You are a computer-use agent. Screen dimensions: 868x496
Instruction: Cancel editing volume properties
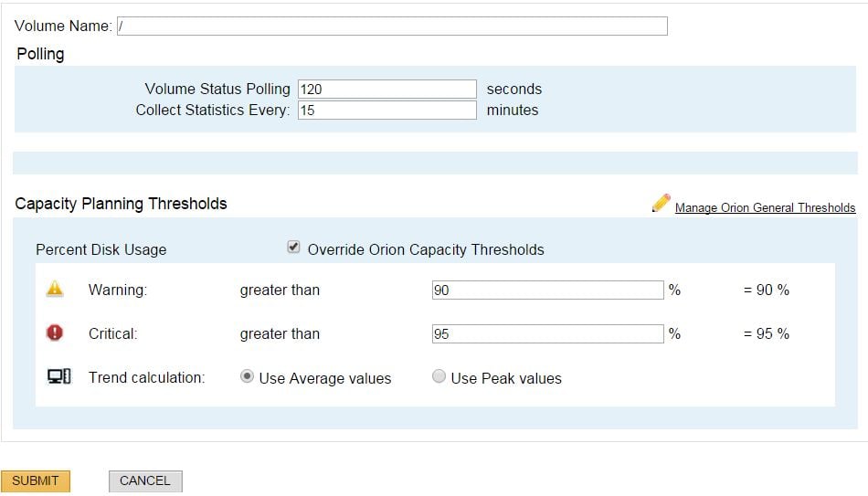145,480
